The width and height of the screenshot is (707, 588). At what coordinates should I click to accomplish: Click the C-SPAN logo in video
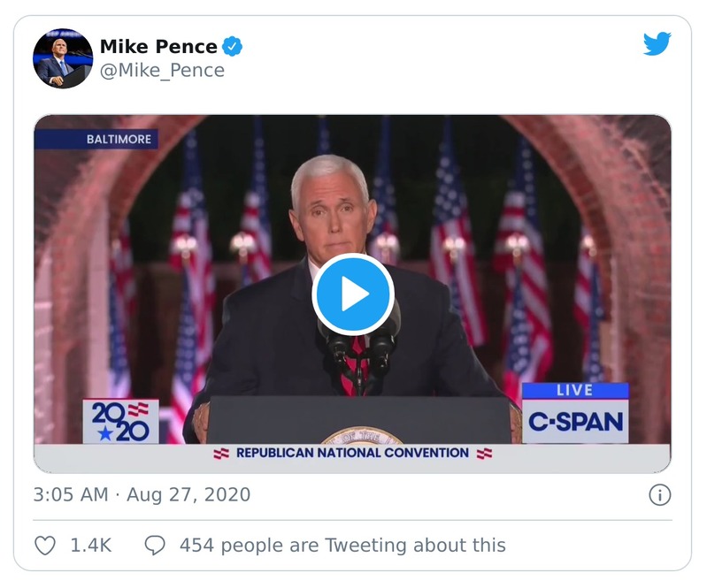(575, 422)
